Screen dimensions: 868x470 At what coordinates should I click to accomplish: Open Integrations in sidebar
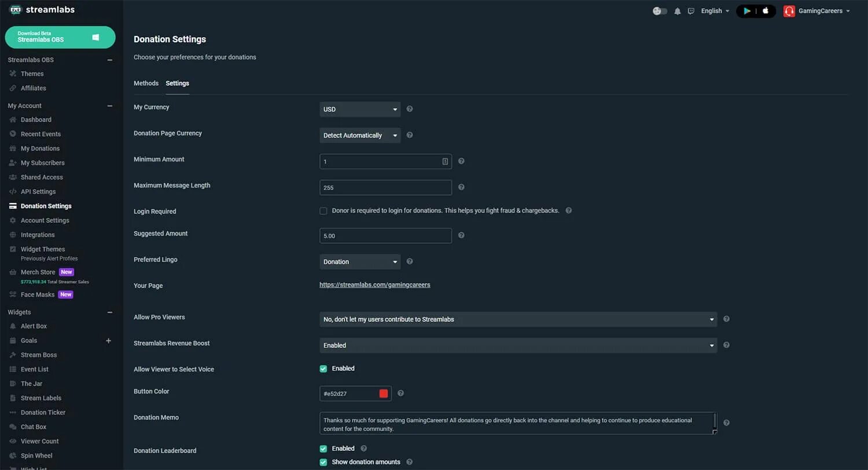click(x=38, y=235)
